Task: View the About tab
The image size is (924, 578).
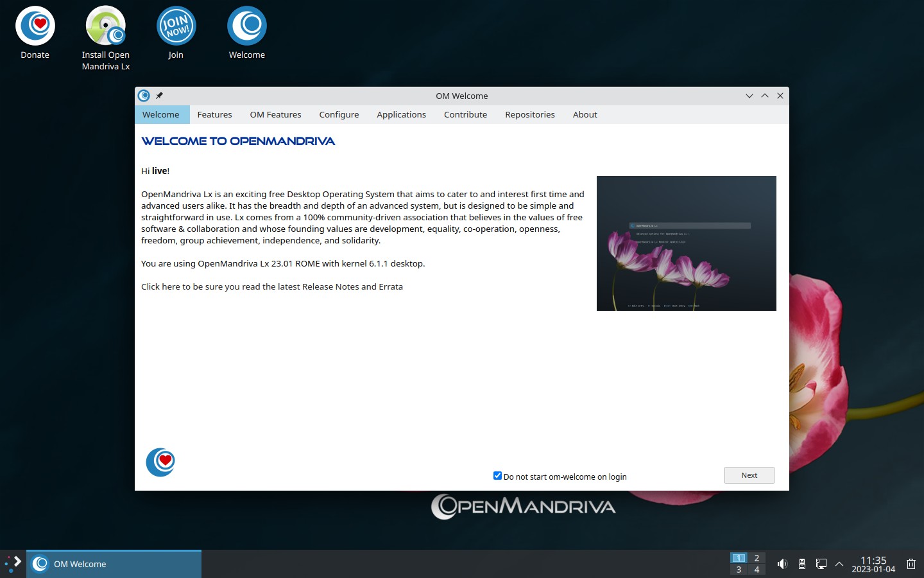Action: click(585, 114)
